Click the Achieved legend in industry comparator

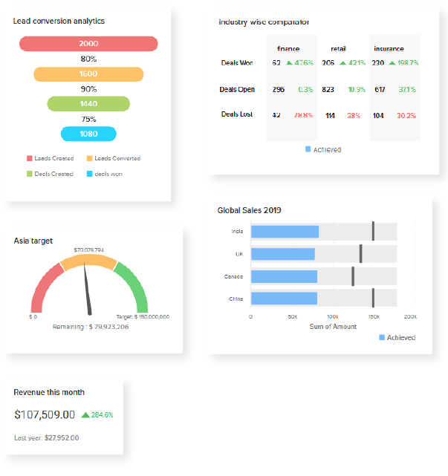click(323, 149)
